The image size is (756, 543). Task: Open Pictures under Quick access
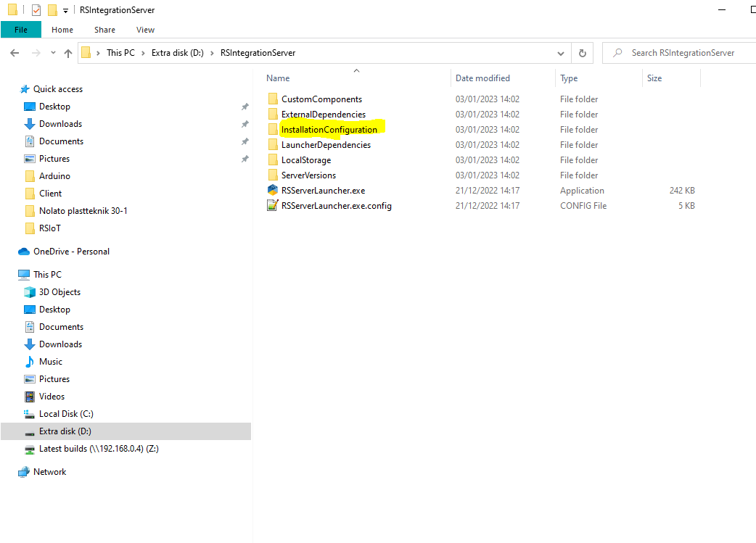coord(54,159)
